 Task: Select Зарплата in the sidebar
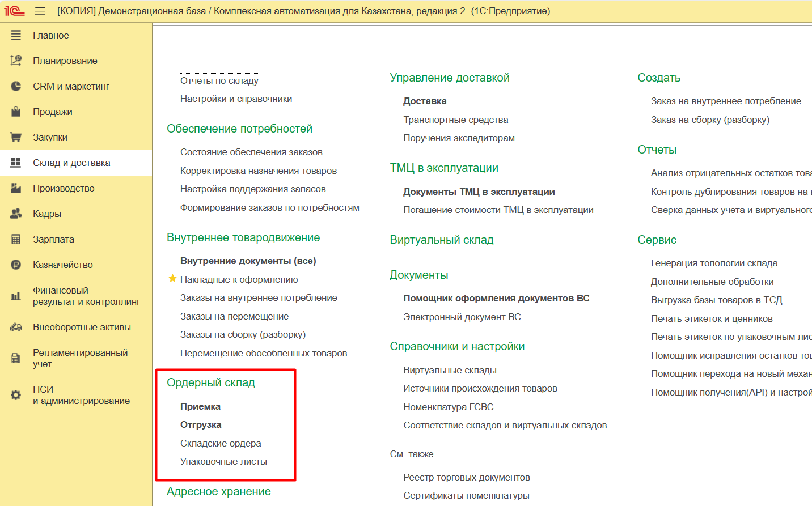click(x=53, y=239)
